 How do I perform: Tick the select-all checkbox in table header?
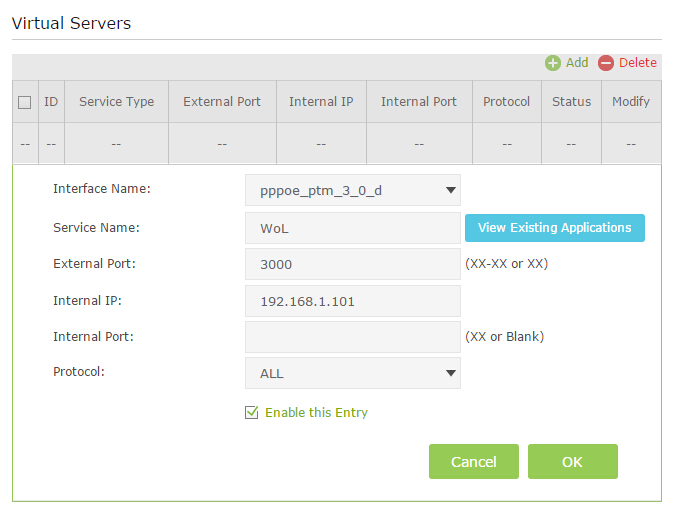point(25,102)
